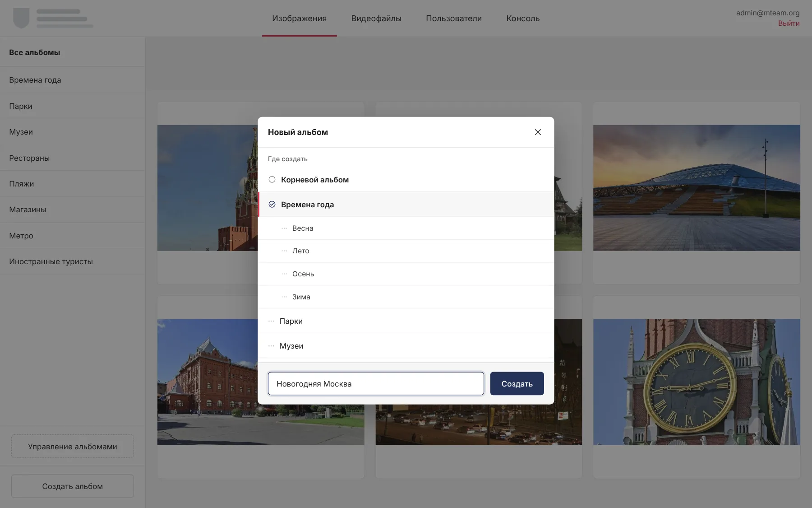The height and width of the screenshot is (508, 812).
Task: Close the Новый альбом dialog
Action: point(538,132)
